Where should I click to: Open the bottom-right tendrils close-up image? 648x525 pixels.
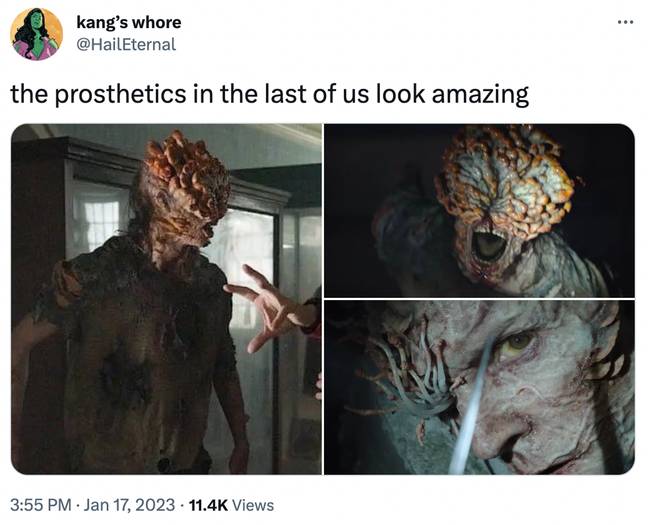pos(479,387)
